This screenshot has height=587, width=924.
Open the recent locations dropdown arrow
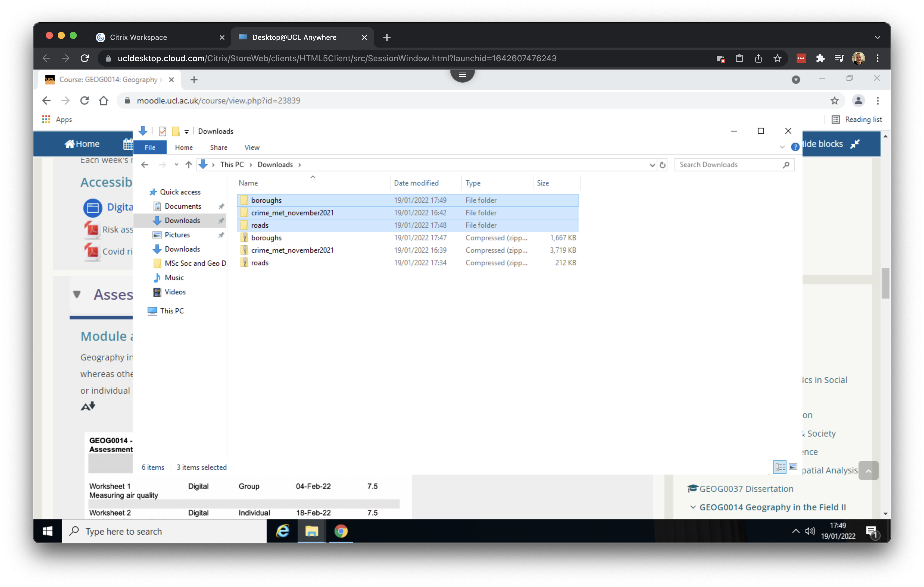176,164
